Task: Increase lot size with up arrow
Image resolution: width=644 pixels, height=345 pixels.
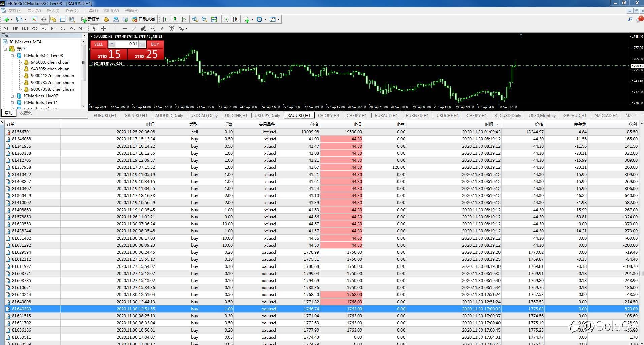Action: point(142,44)
